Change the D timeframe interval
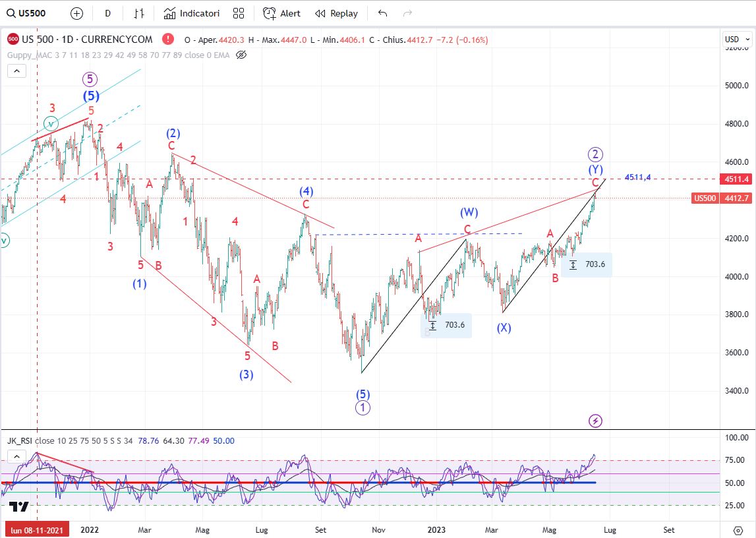 pyautogui.click(x=107, y=13)
